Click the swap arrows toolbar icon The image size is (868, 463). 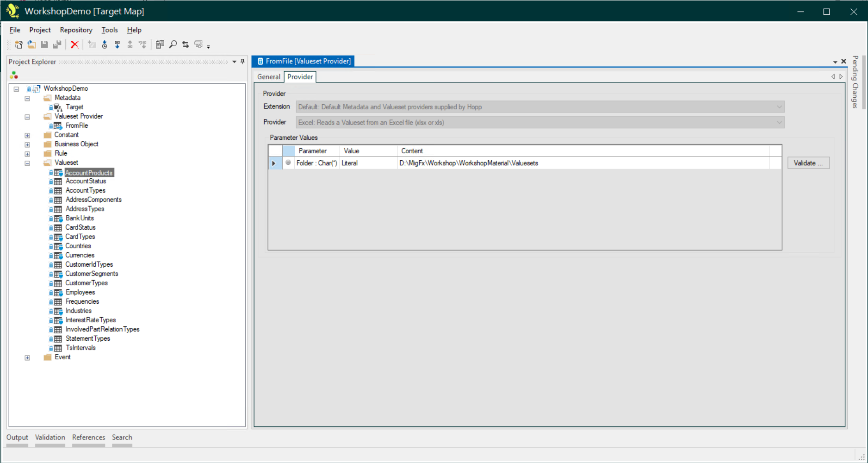(186, 44)
